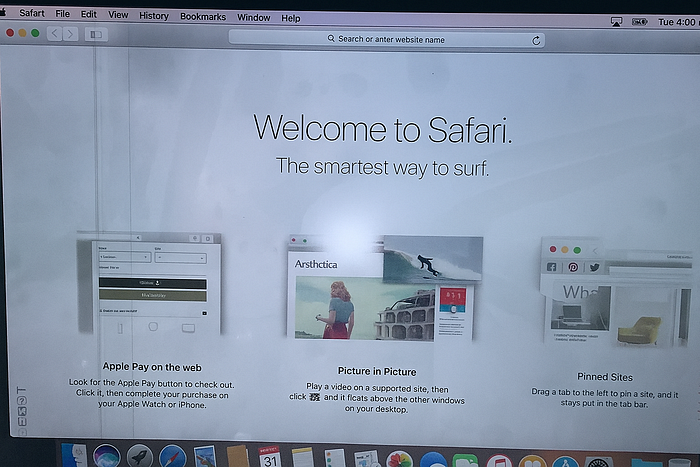Click the search or website name field

[387, 39]
